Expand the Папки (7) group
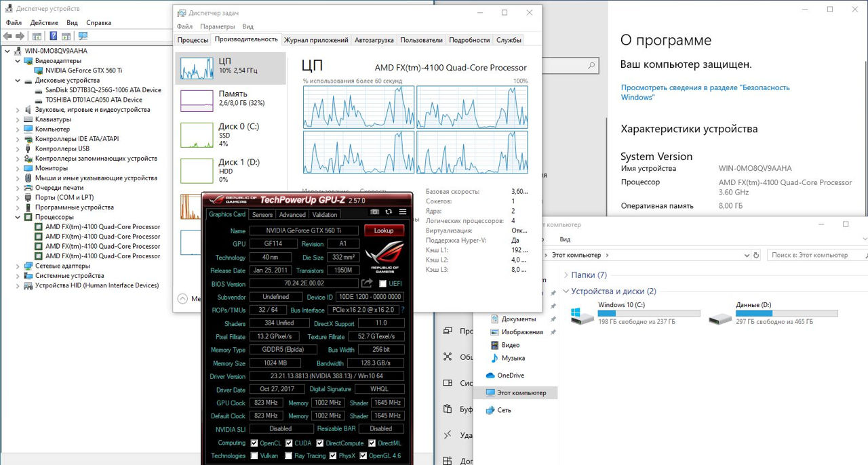 tap(566, 275)
